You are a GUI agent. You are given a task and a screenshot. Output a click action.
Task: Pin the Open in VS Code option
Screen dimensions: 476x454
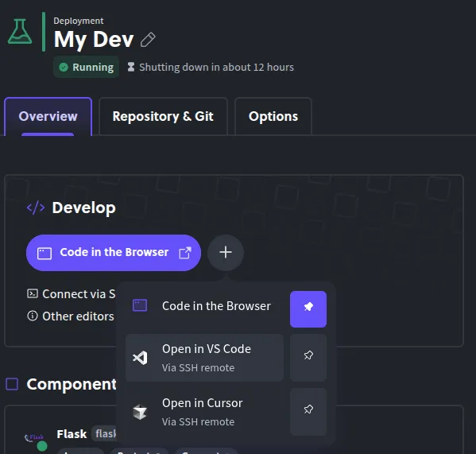[x=308, y=358]
